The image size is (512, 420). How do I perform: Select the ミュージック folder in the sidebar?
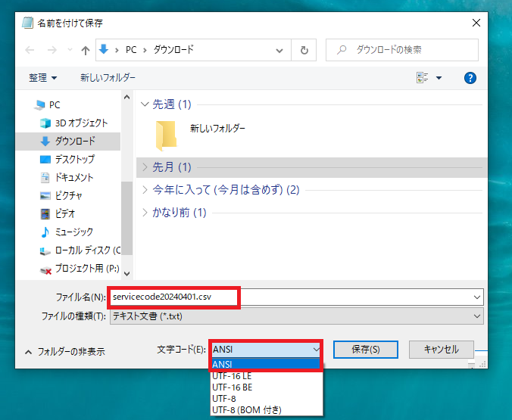point(67,232)
